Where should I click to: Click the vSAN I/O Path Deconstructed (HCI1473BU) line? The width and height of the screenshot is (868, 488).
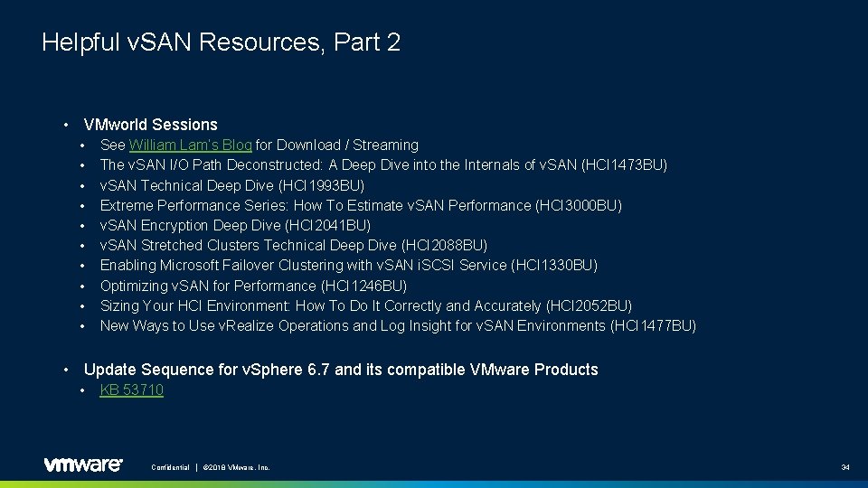coord(383,164)
